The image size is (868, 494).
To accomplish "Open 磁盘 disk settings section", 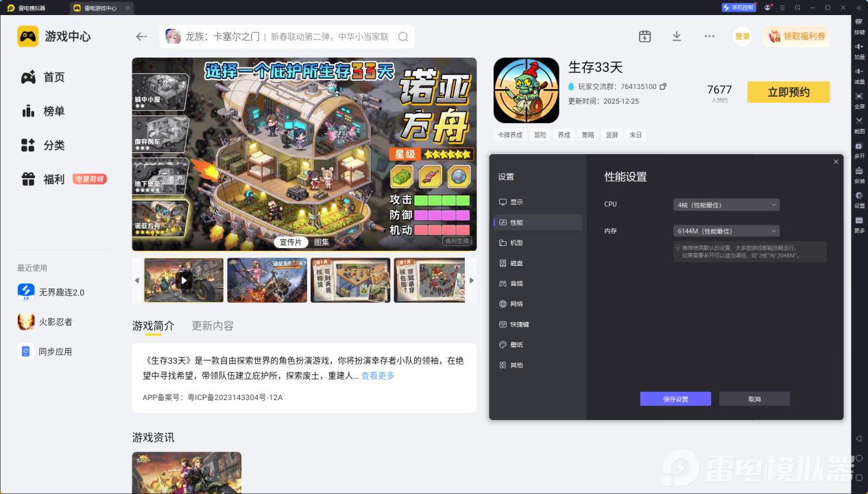I will tap(538, 263).
